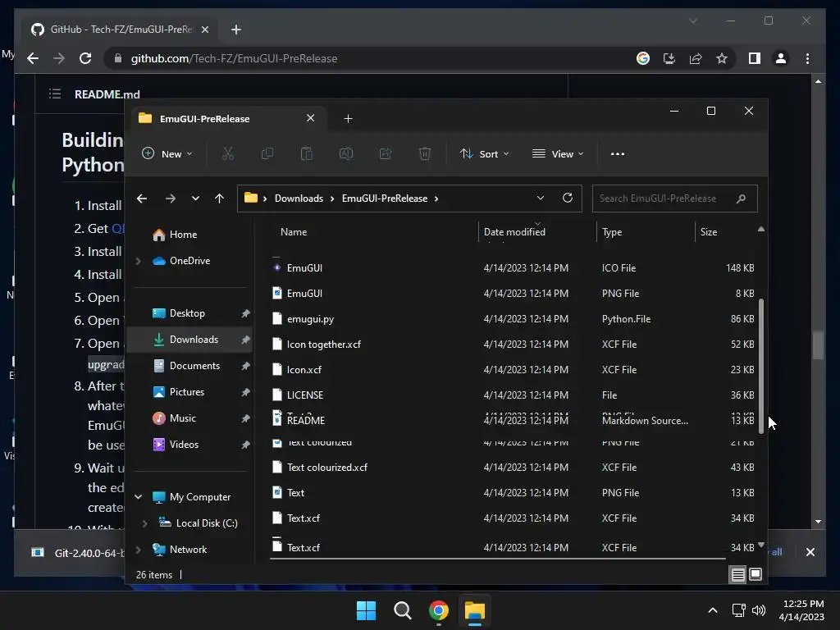
Task: Open Documents in quick access
Action: [x=194, y=366]
